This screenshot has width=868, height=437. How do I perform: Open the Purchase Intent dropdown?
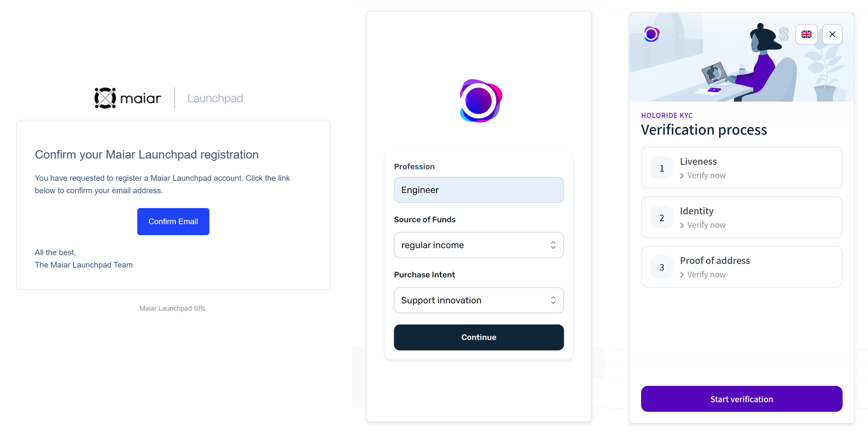click(x=479, y=300)
